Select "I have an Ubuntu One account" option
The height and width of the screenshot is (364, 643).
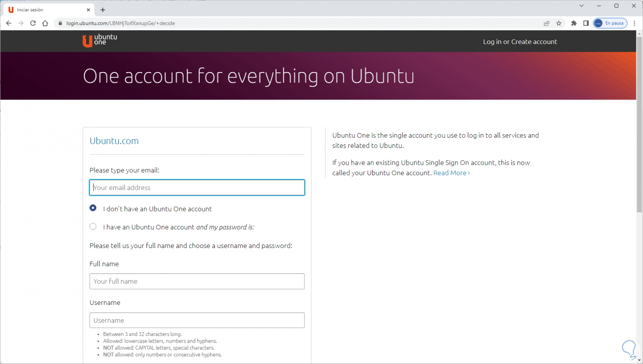[x=93, y=227]
